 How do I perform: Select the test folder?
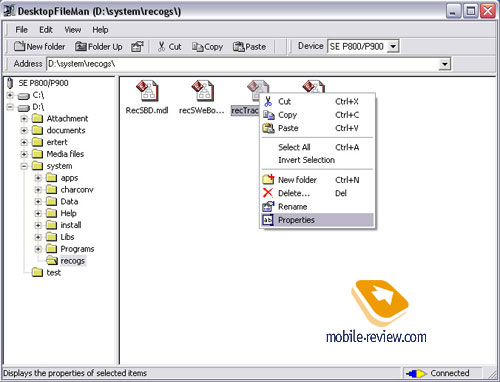pos(53,273)
